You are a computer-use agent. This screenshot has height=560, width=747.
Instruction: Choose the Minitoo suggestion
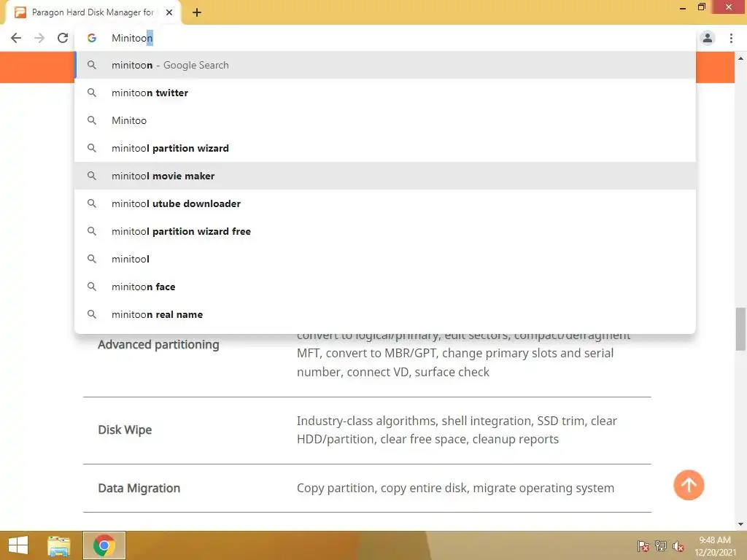tap(385, 120)
